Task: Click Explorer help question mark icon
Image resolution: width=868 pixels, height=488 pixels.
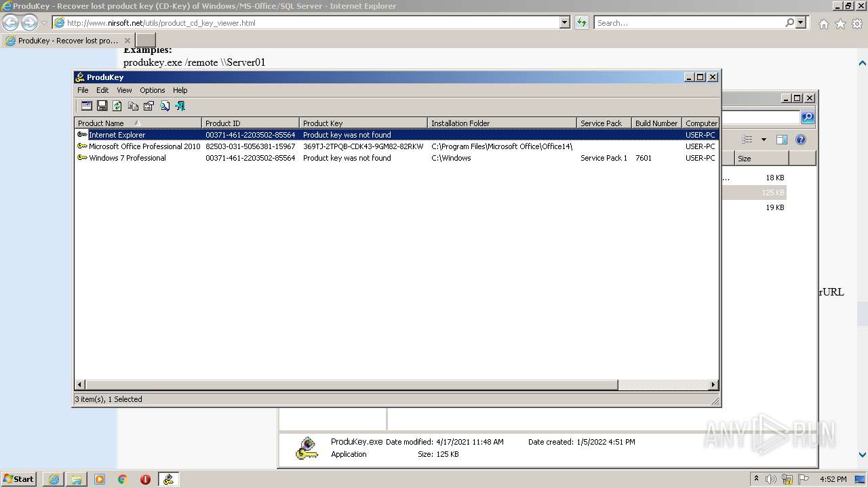Action: (x=800, y=140)
